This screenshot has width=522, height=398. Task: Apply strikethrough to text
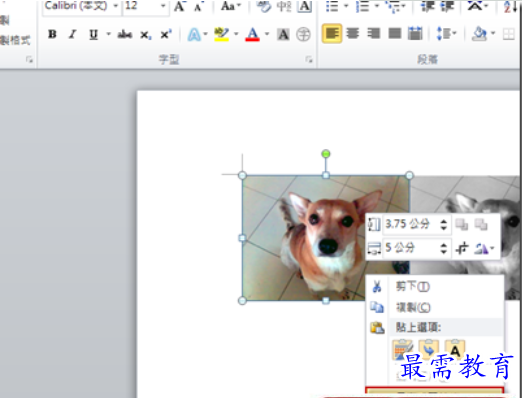coord(125,34)
